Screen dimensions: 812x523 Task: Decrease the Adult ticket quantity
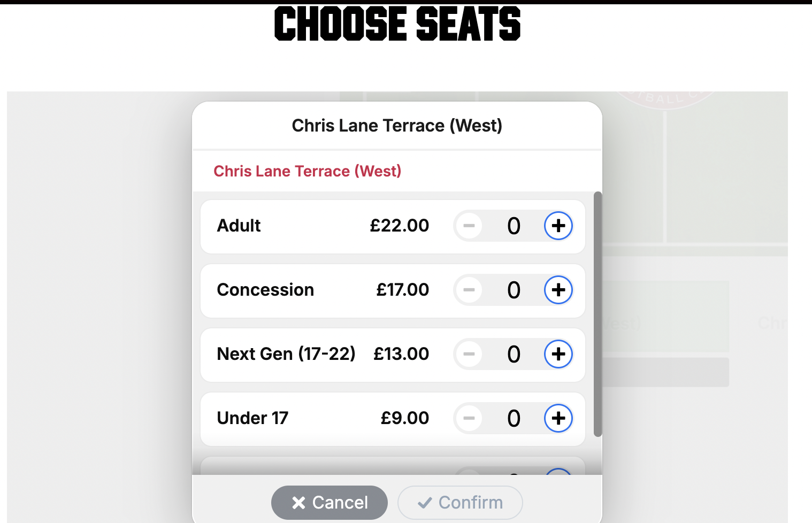[x=469, y=226]
